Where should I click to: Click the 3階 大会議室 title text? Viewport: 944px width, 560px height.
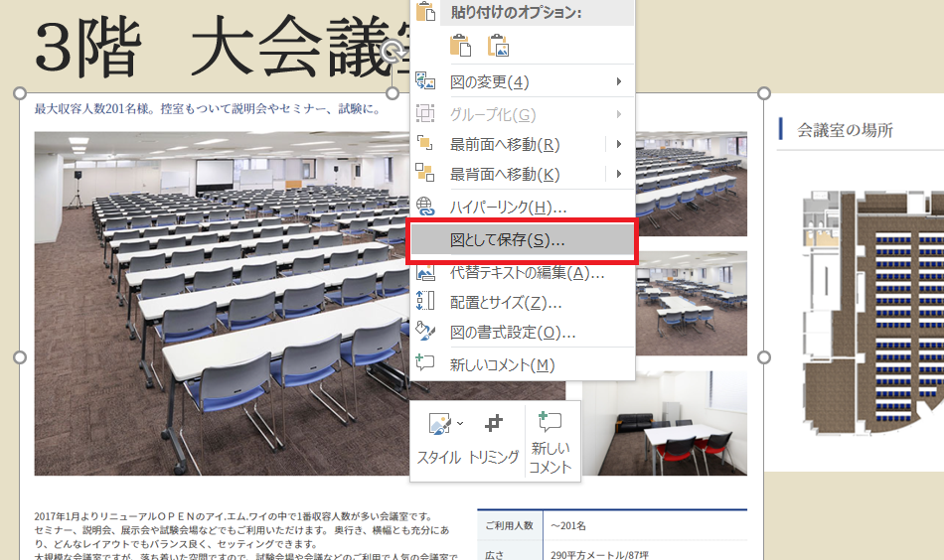tap(223, 48)
